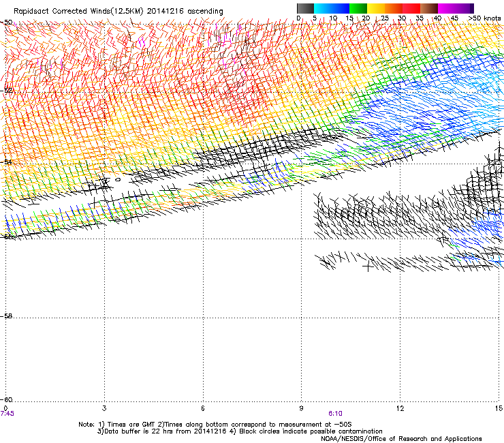
Task: Click the '-54' latitude axis label
Action: [x=6, y=162]
